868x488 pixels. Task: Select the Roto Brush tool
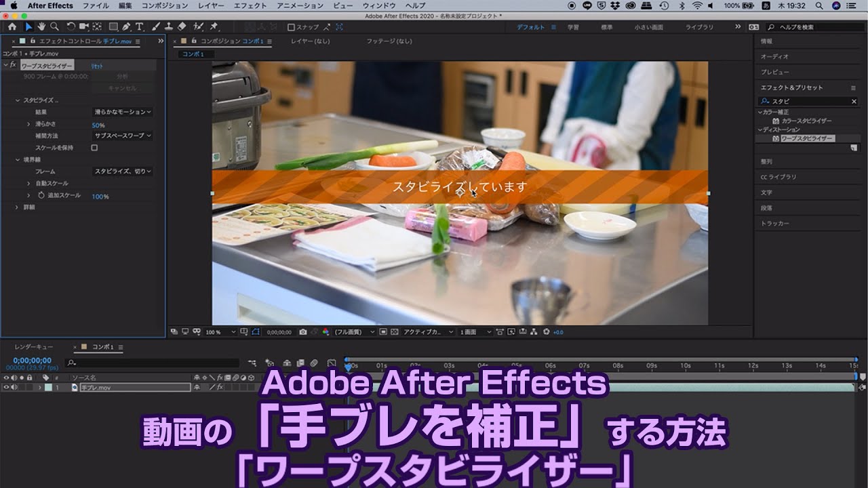[198, 27]
